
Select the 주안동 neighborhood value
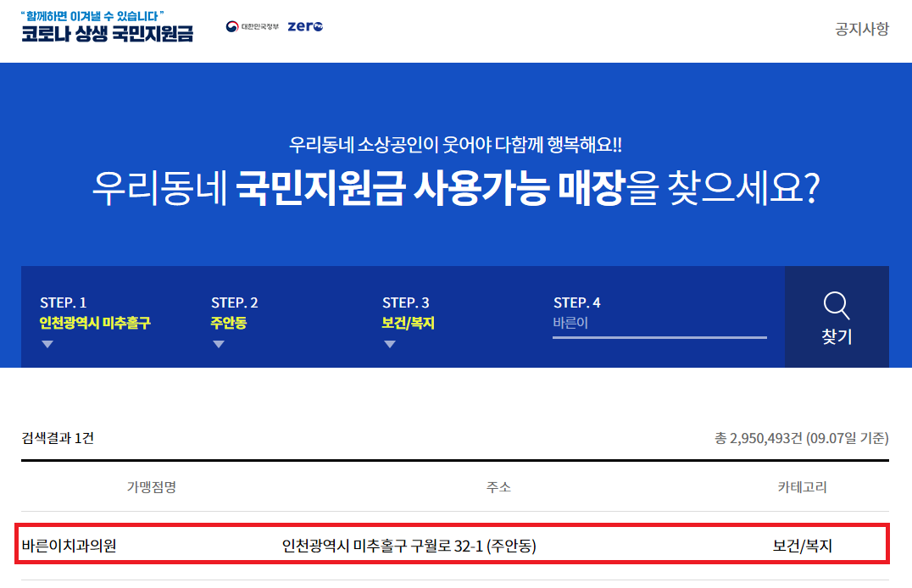click(x=229, y=323)
